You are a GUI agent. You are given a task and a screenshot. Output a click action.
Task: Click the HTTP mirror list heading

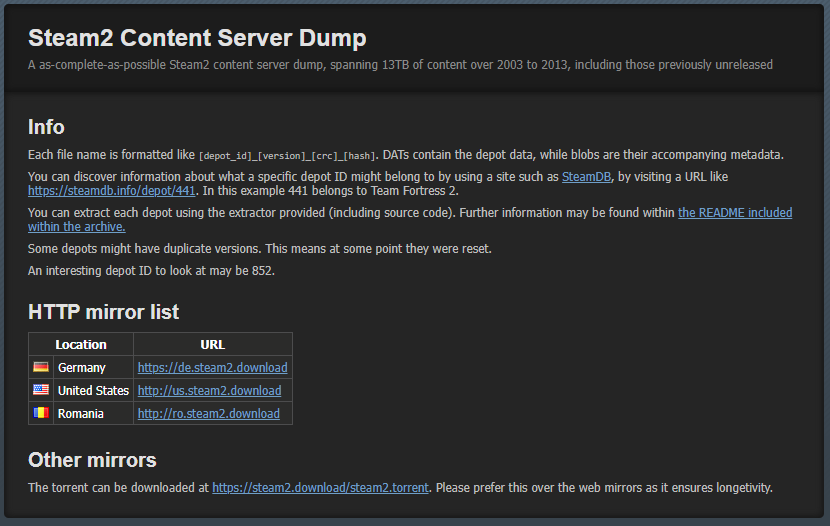coord(103,312)
